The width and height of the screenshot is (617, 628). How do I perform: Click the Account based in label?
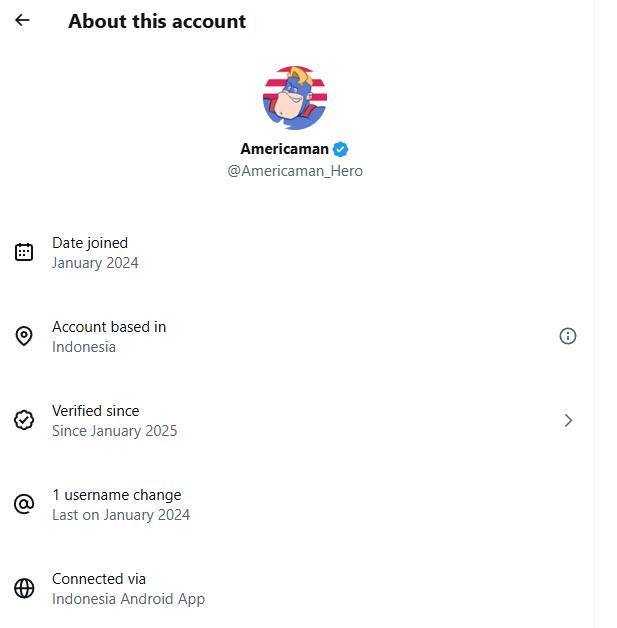(x=109, y=327)
